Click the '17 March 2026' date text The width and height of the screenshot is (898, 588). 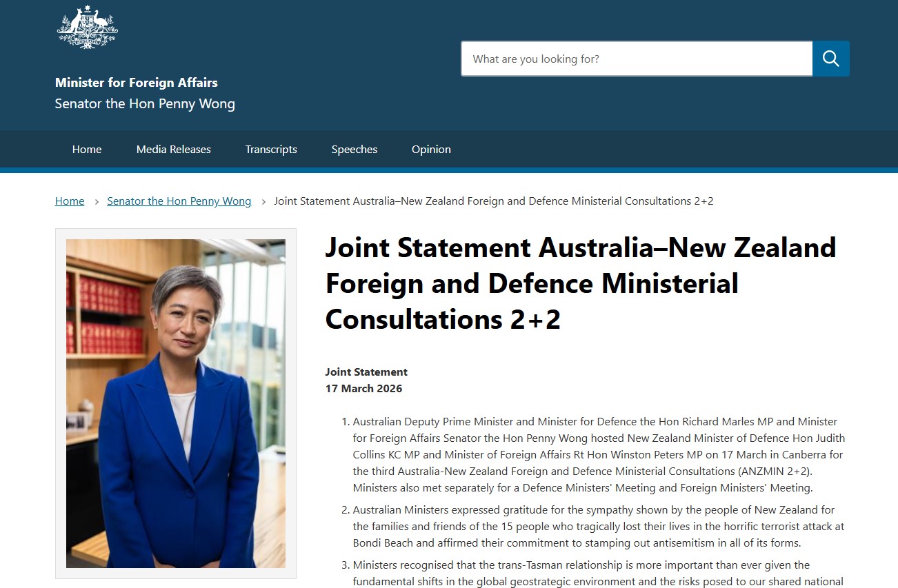(x=363, y=389)
